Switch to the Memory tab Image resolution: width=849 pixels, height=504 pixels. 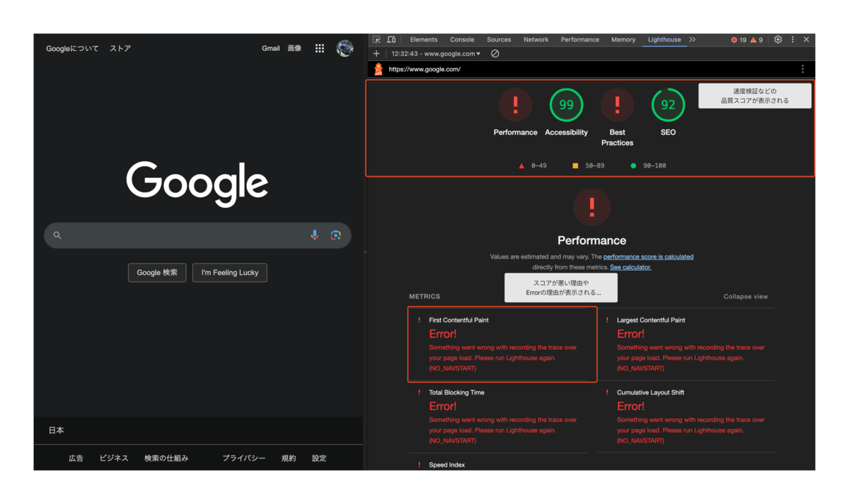click(x=623, y=40)
